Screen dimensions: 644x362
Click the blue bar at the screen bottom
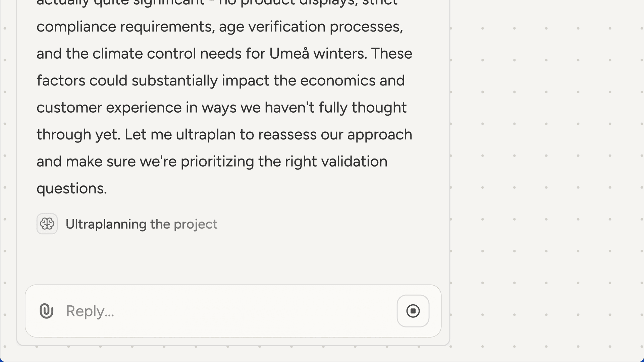[x=322, y=360]
